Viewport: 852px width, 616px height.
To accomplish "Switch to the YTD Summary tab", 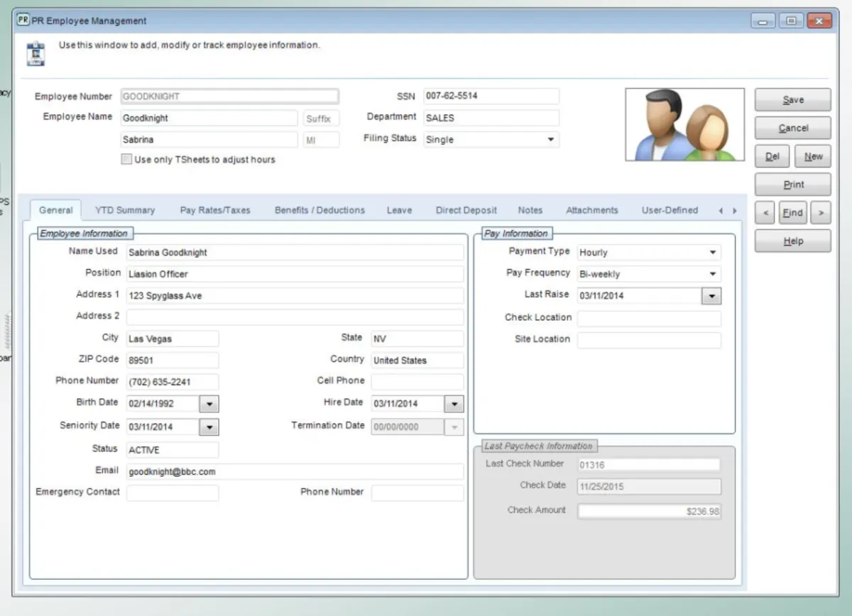I will (x=125, y=210).
